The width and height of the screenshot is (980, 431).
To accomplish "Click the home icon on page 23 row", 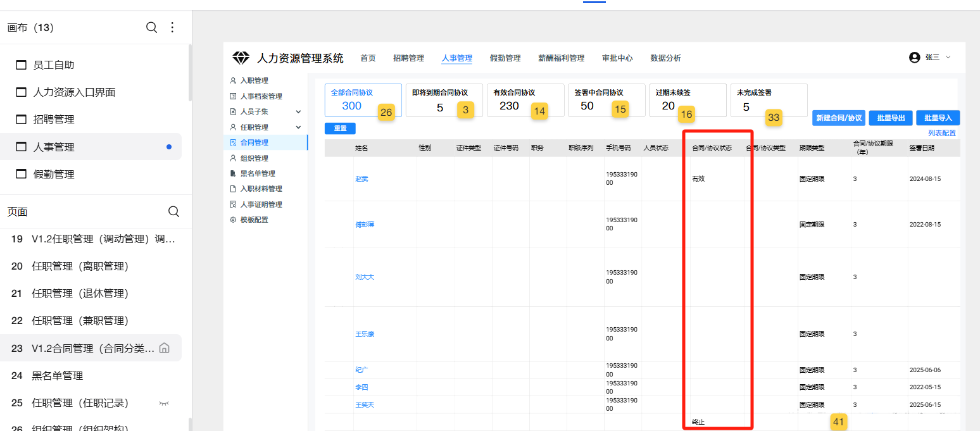I will click(x=164, y=347).
